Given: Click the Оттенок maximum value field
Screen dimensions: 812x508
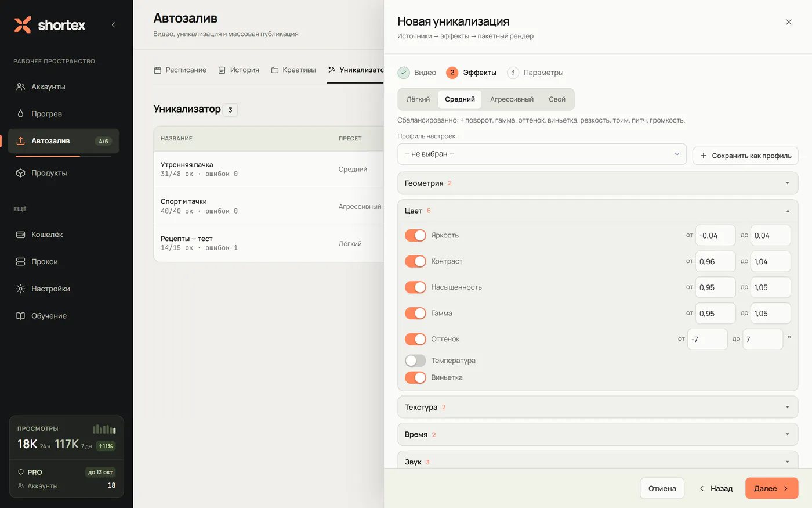Looking at the screenshot, I should click(x=763, y=339).
